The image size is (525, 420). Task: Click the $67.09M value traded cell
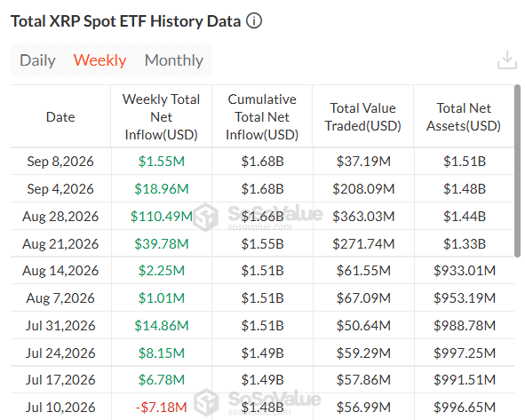(363, 297)
